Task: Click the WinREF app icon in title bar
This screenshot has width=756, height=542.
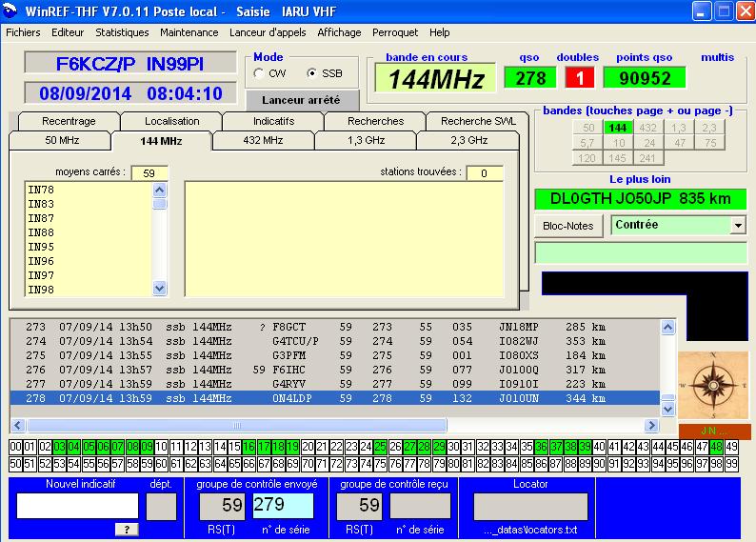Action: 10,10
